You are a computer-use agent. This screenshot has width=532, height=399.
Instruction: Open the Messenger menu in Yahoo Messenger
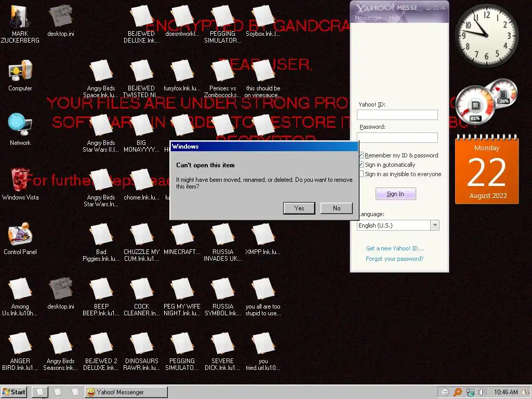[x=368, y=18]
